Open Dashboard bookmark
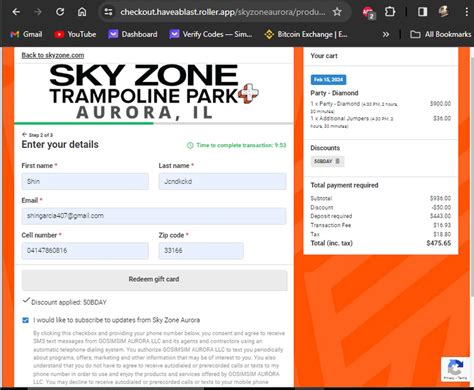Image resolution: width=474 pixels, height=390 pixels. [x=133, y=34]
